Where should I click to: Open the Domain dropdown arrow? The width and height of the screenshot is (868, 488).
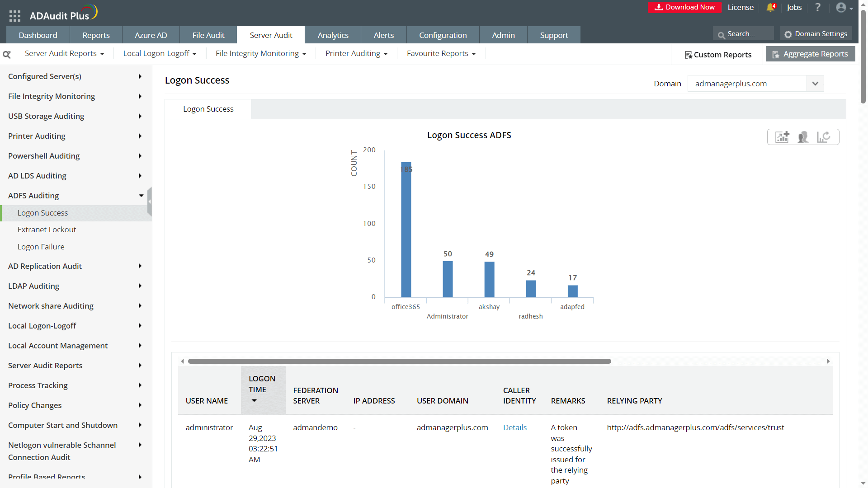click(x=815, y=84)
